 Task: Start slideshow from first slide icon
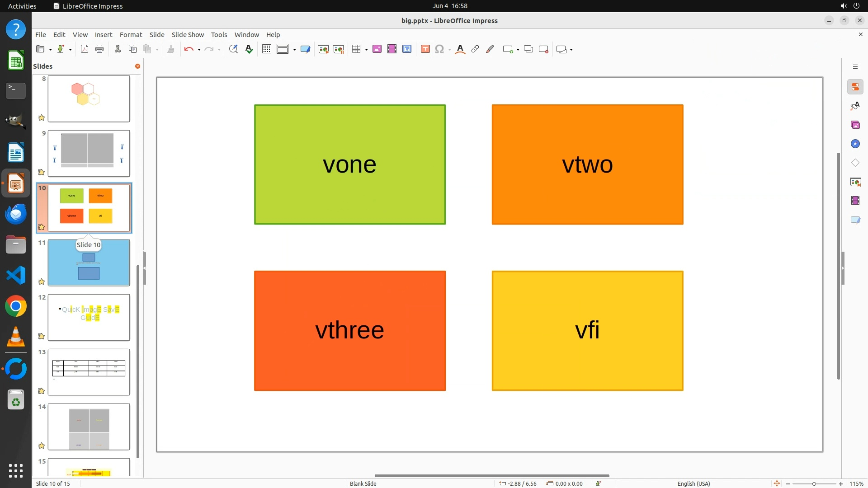(323, 49)
